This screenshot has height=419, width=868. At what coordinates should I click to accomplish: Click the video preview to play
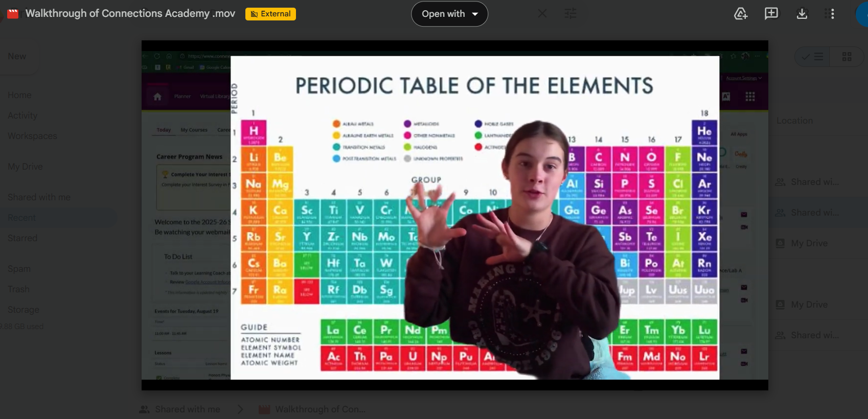454,215
